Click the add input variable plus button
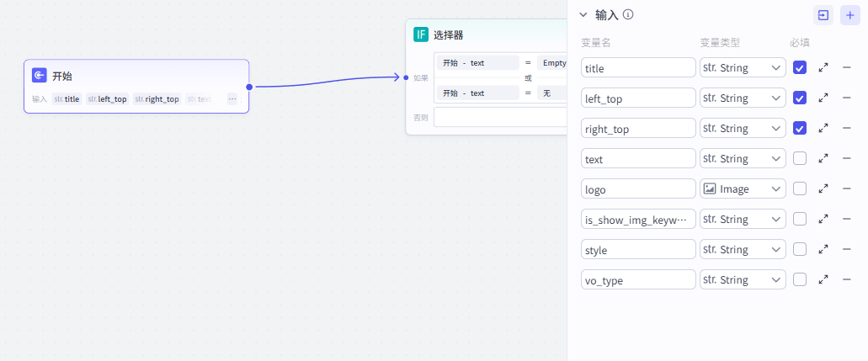Image resolution: width=868 pixels, height=361 pixels. 849,15
